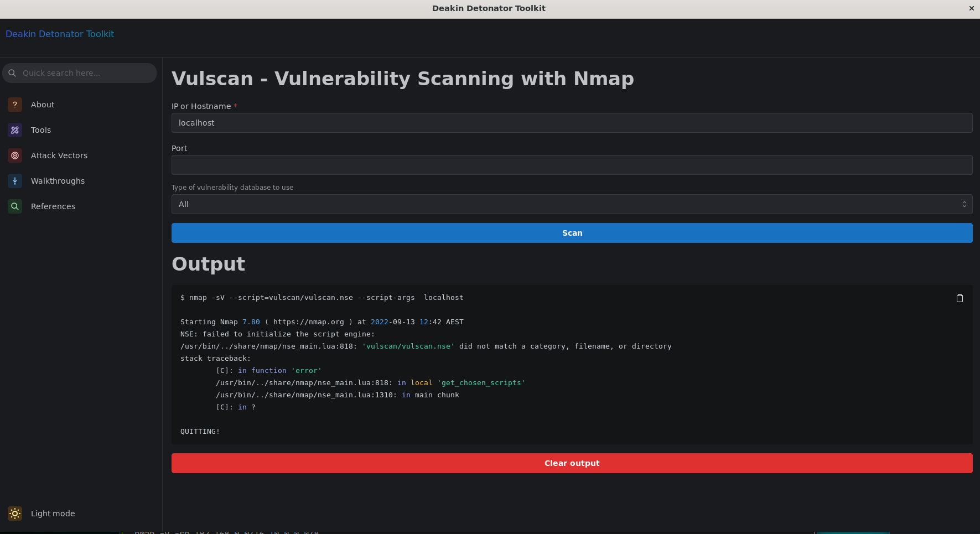Click the Walkthroughs sidebar icon
The height and width of the screenshot is (534, 980).
click(x=14, y=181)
